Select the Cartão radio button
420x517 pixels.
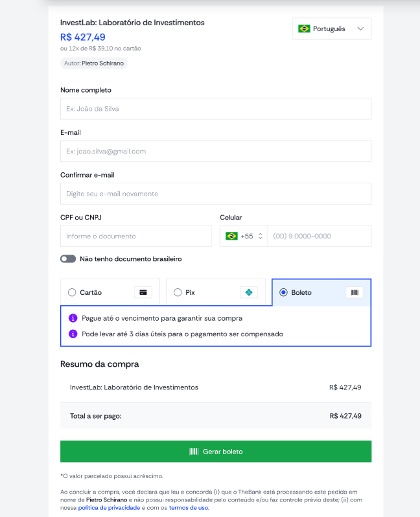coord(72,292)
